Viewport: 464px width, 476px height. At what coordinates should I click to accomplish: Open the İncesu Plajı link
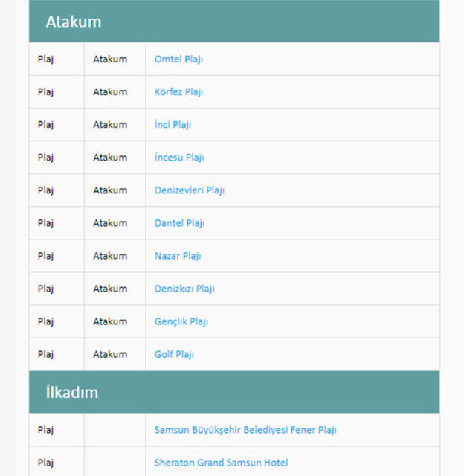point(179,158)
